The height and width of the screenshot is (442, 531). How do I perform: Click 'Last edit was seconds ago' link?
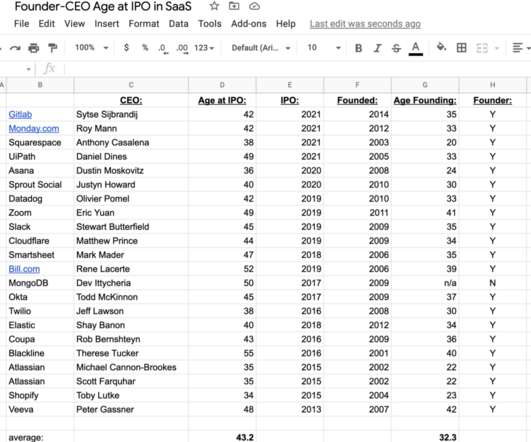click(365, 24)
